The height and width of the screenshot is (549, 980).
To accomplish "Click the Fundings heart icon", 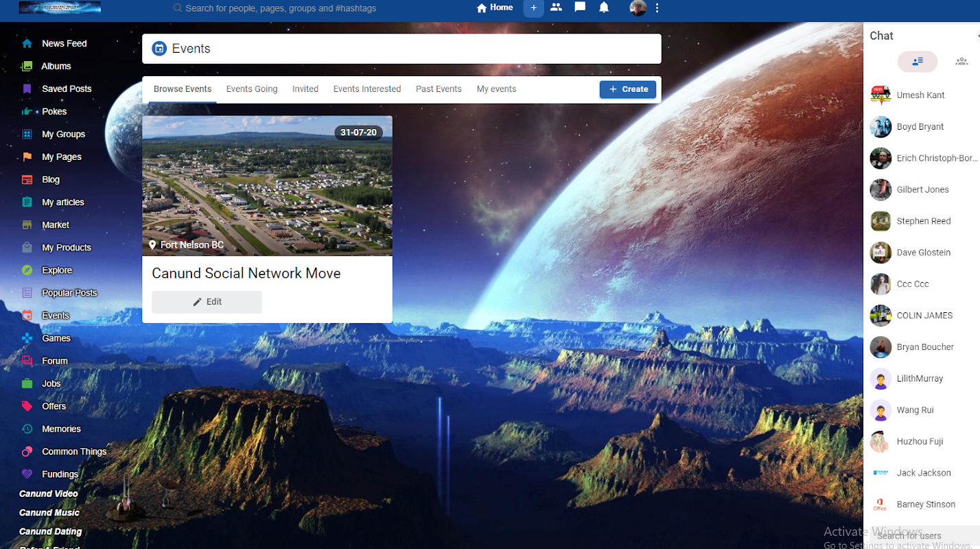I will [27, 474].
